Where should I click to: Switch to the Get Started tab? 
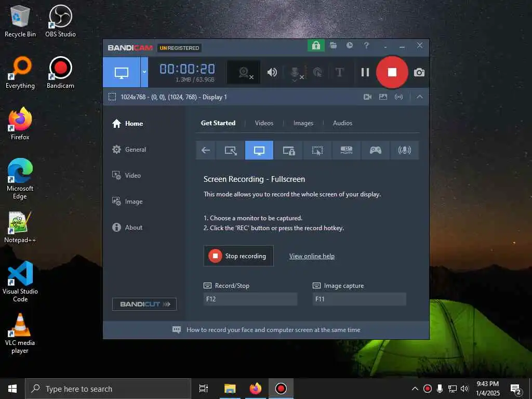[218, 123]
